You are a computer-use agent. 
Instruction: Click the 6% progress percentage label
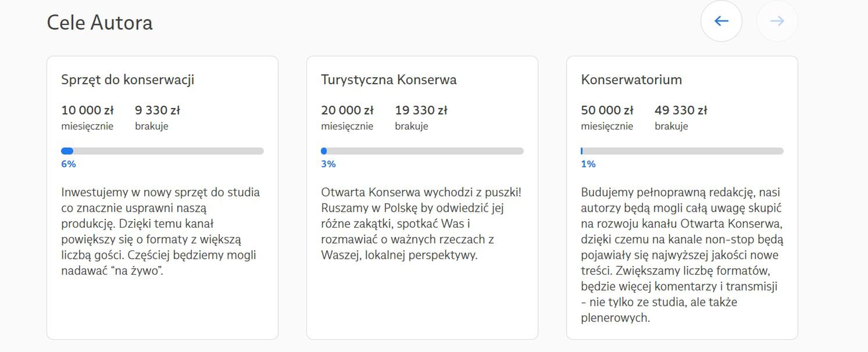pos(69,164)
